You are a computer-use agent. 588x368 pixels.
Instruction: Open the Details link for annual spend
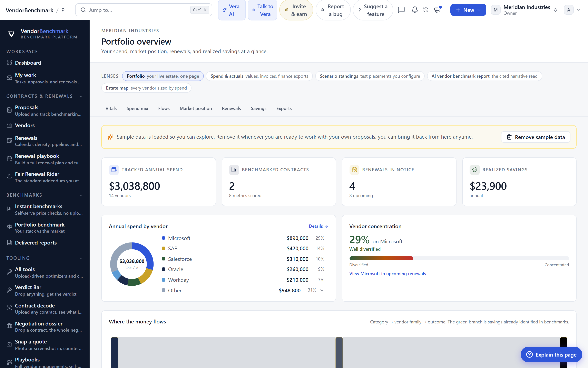(318, 226)
